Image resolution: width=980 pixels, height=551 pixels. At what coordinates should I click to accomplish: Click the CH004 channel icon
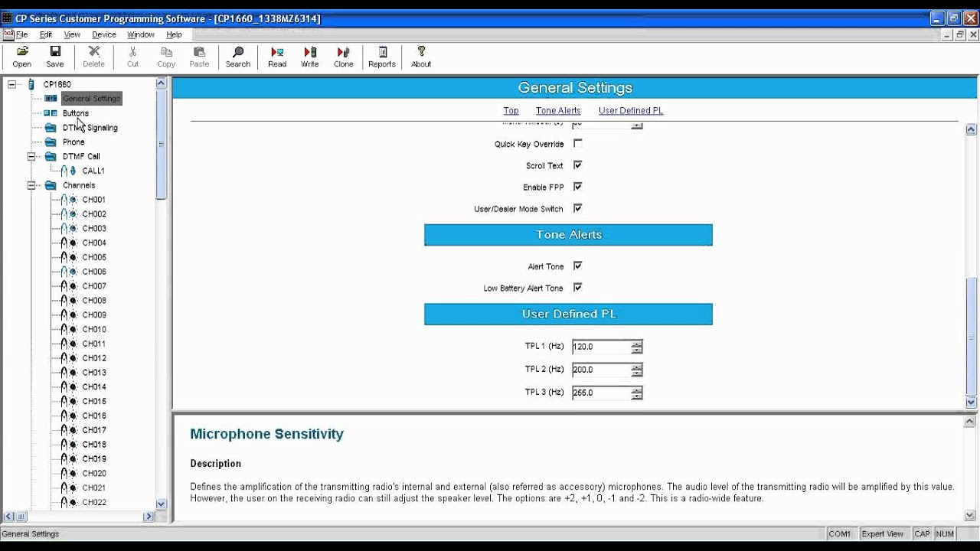coord(69,243)
